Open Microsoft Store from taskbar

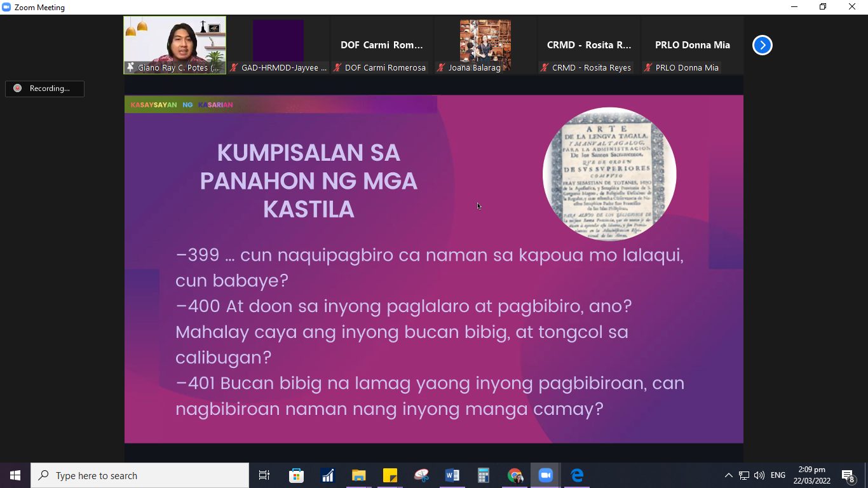point(296,475)
